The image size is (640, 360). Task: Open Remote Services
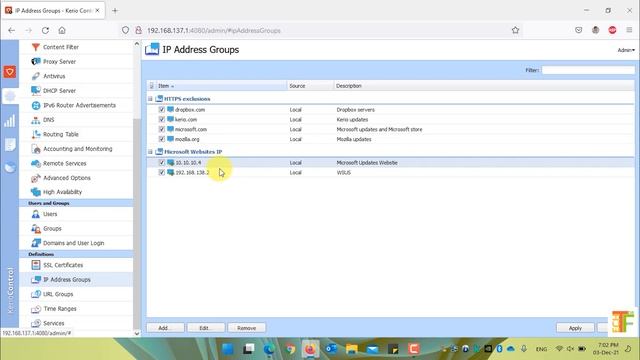[64, 163]
